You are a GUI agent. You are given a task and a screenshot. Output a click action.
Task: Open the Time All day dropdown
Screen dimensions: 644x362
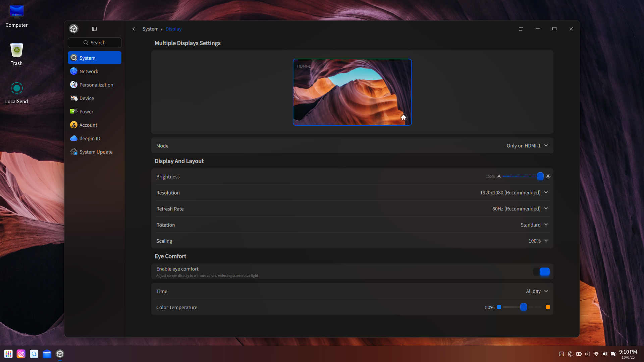click(537, 291)
